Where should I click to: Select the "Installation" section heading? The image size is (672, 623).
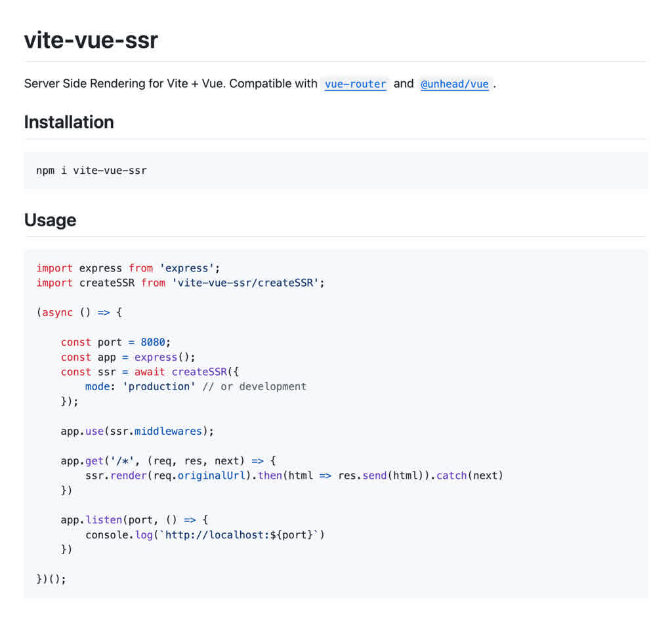point(69,122)
